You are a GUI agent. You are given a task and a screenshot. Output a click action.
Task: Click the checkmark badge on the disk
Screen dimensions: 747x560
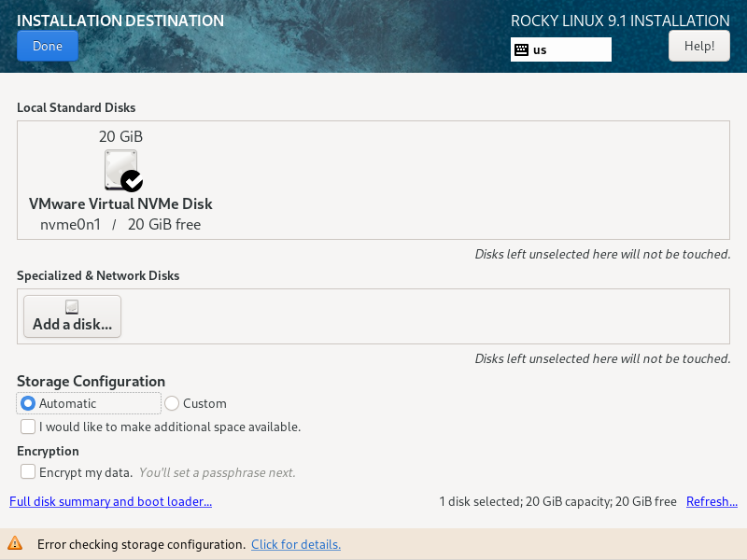click(x=132, y=181)
